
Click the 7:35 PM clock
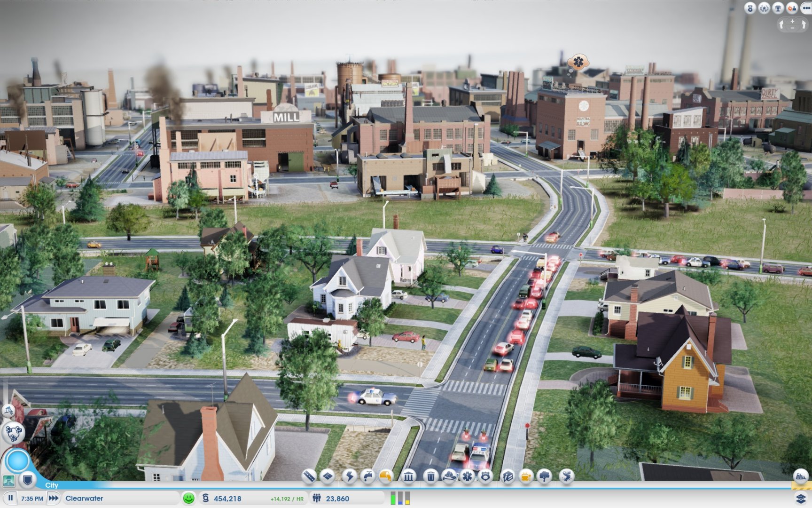pyautogui.click(x=32, y=499)
